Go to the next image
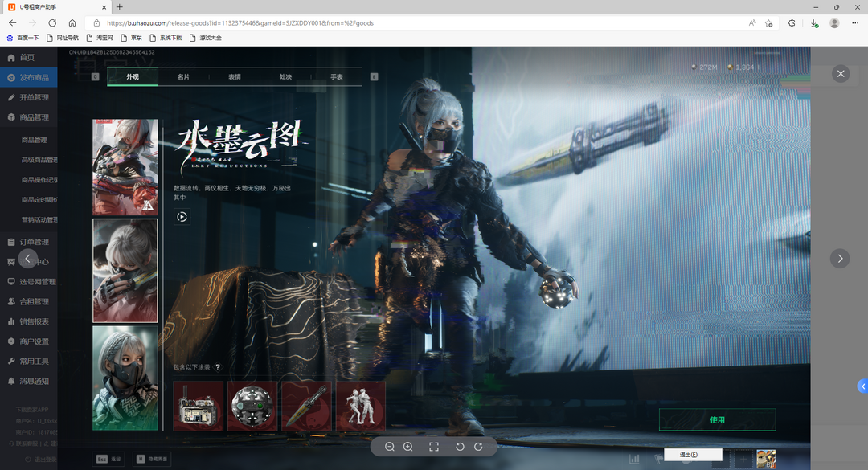The width and height of the screenshot is (868, 470). coord(840,258)
